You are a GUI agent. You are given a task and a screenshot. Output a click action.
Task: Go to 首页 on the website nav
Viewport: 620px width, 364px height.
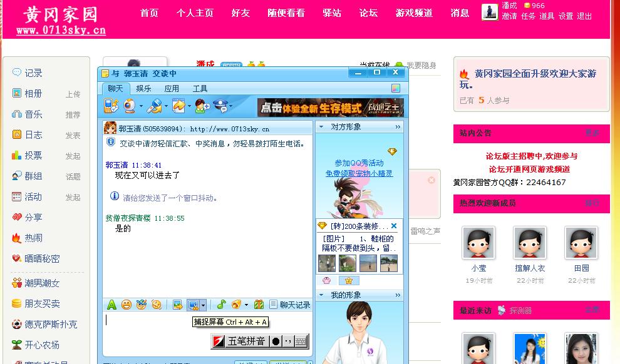(x=149, y=13)
